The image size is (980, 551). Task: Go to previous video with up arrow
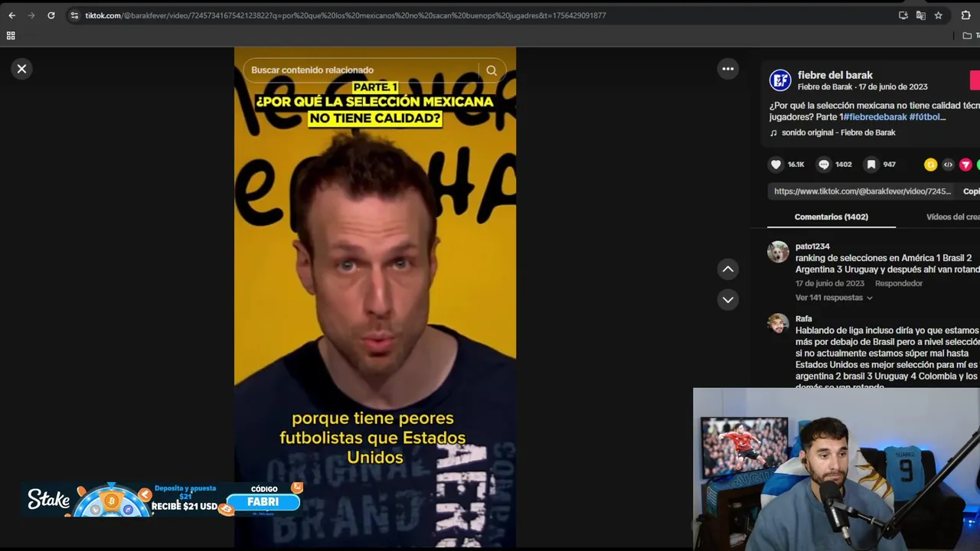coord(727,269)
